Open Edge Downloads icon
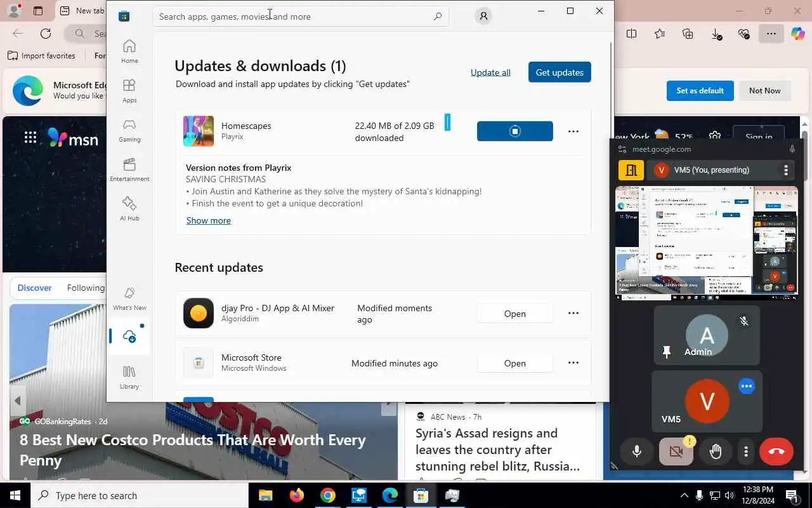812x508 pixels. coord(716,34)
